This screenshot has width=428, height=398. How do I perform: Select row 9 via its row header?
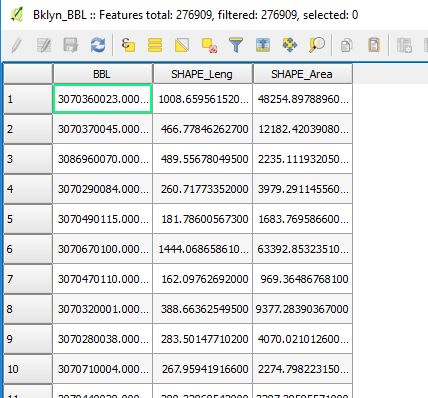28,339
